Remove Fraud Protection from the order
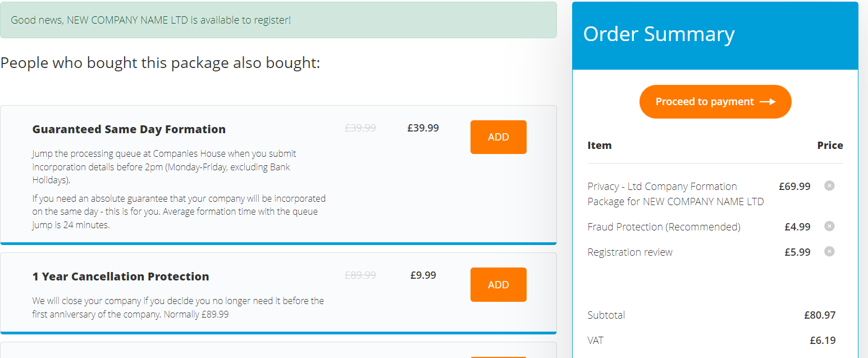The height and width of the screenshot is (358, 868). 829,226
